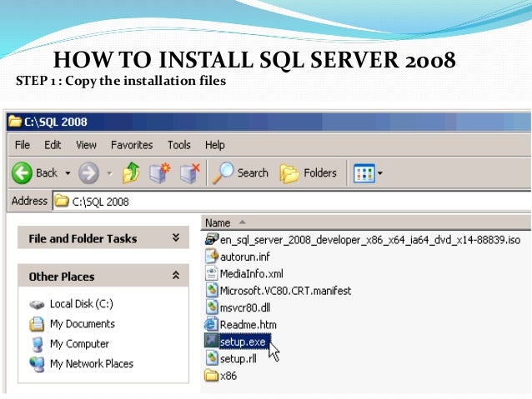The height and width of the screenshot is (399, 532).
Task: Click the grey Forward arrow button
Action: pos(89,173)
